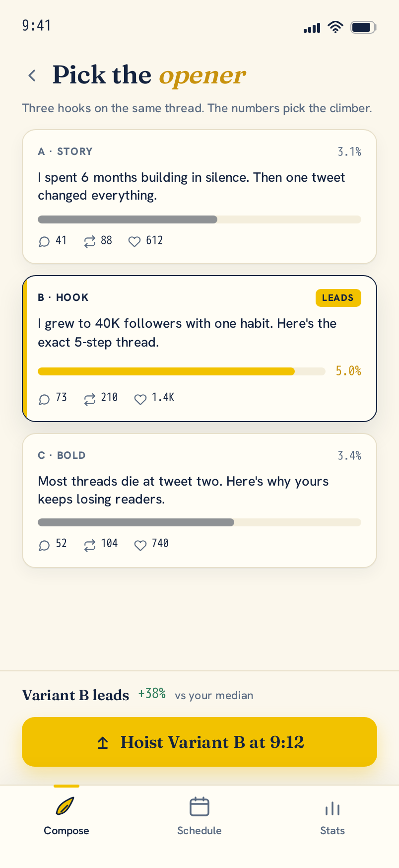Click the heart icon showing 1.4K likes
Image resolution: width=399 pixels, height=868 pixels.
pos(140,399)
